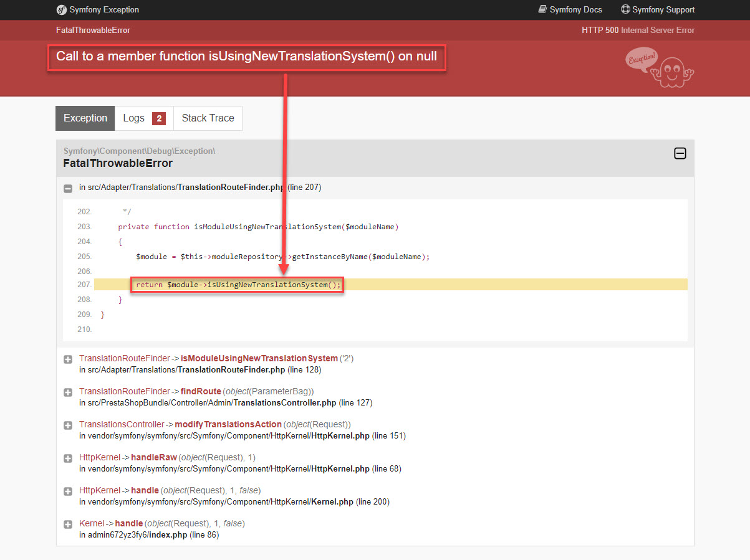This screenshot has height=560, width=750.
Task: Click line number 202 in code listing
Action: pos(84,212)
